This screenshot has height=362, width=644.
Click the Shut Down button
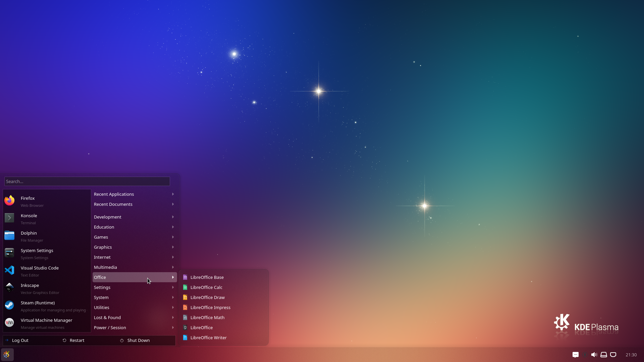(147, 340)
